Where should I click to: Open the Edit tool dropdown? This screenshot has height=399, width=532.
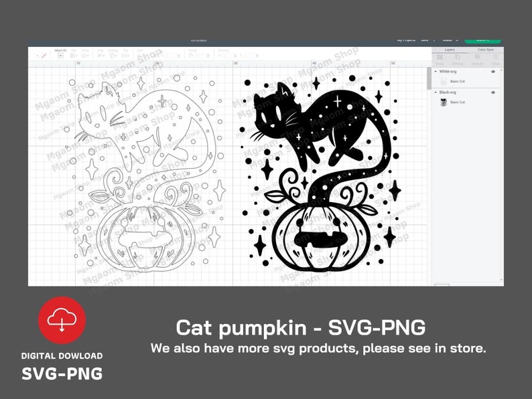click(x=73, y=56)
